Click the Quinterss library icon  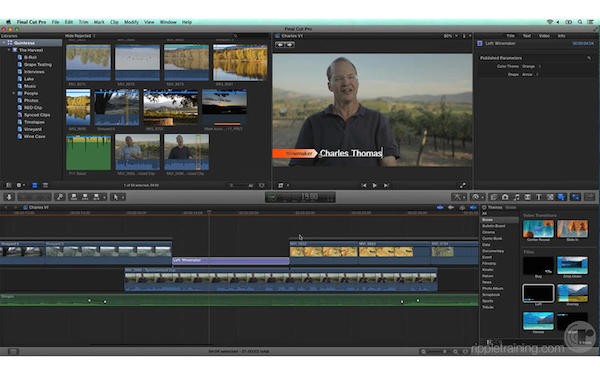click(10, 43)
